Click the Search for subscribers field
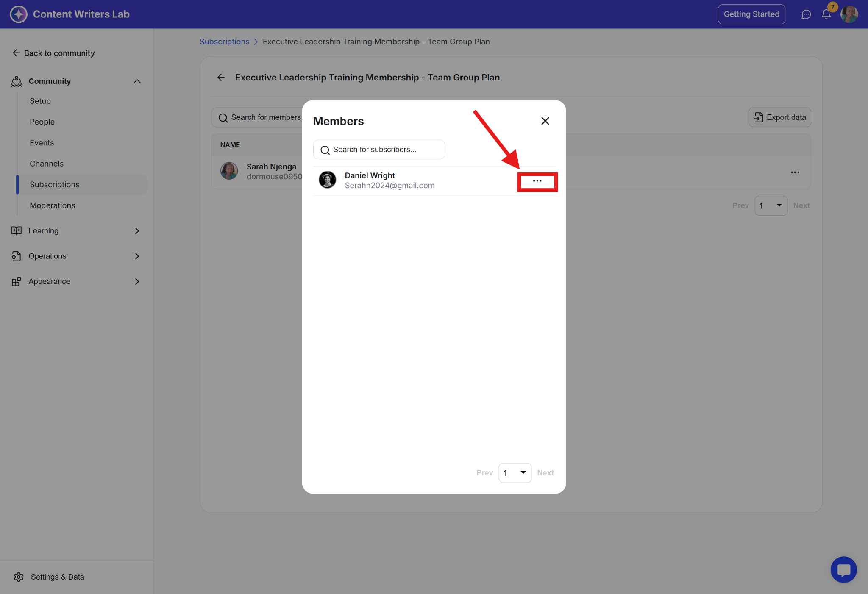The height and width of the screenshot is (594, 868). 379,150
